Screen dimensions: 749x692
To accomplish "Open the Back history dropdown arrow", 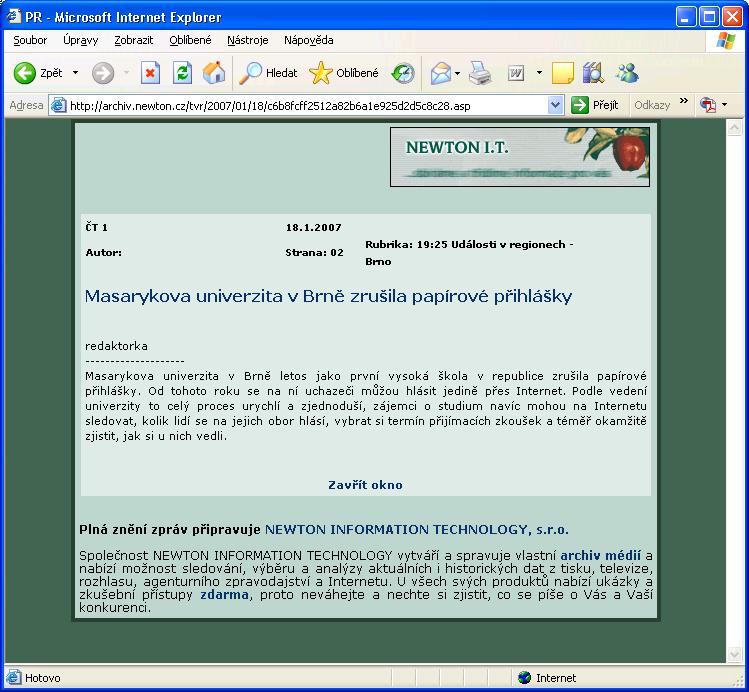I will pos(75,73).
